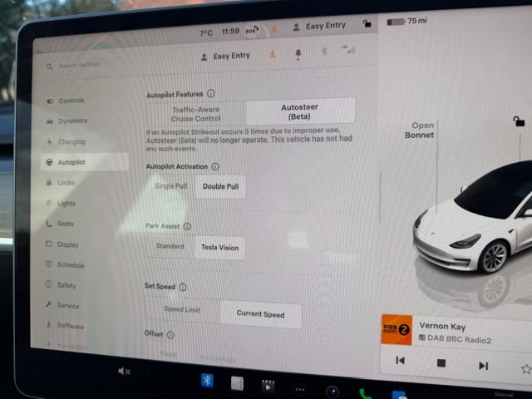Show info for Autopilot Activation
Screen dimensions: 532x399
tap(215, 166)
